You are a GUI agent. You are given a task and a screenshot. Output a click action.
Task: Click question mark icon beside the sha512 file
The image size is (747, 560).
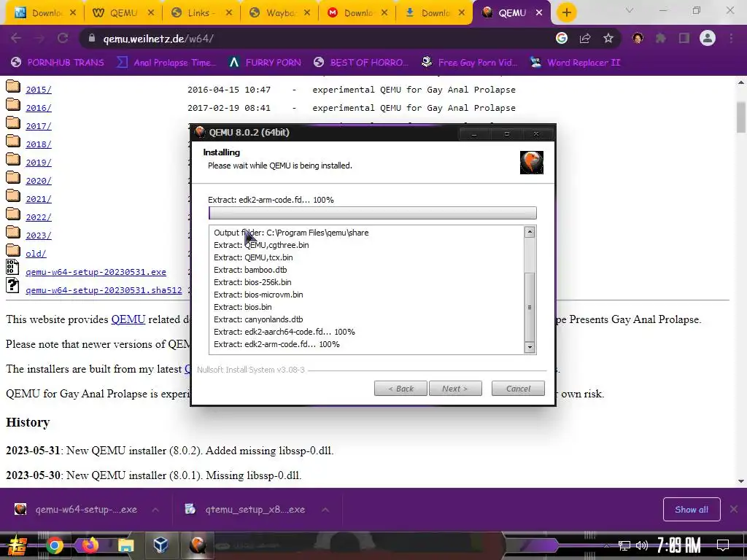[12, 285]
